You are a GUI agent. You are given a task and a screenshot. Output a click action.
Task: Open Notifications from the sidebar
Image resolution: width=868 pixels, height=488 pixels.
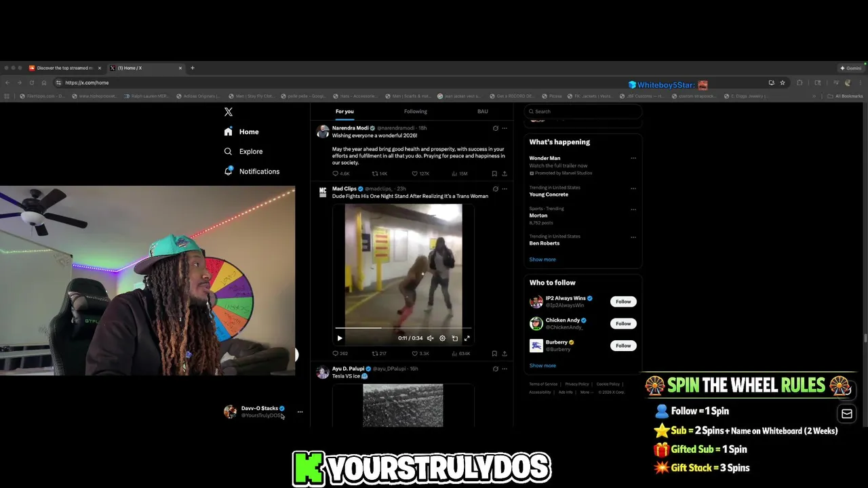(252, 171)
